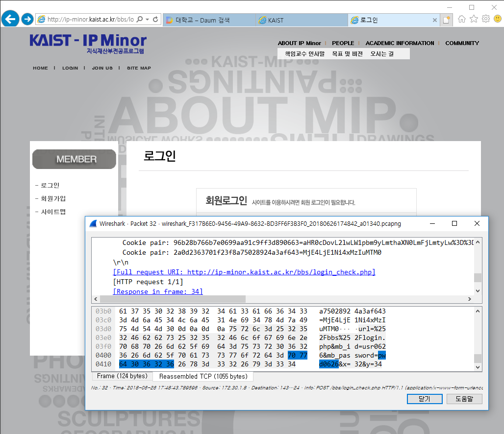The width and height of the screenshot is (504, 434).
Task: Refresh the page with the reload icon
Action: coord(155,19)
